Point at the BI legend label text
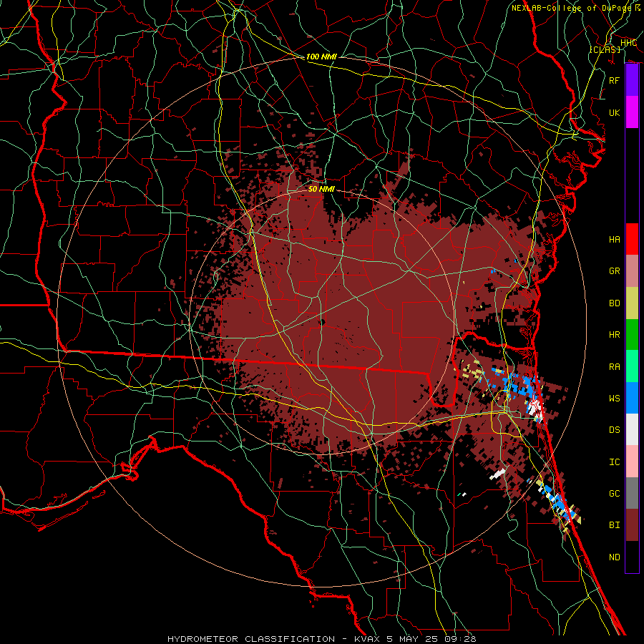 coord(615,525)
